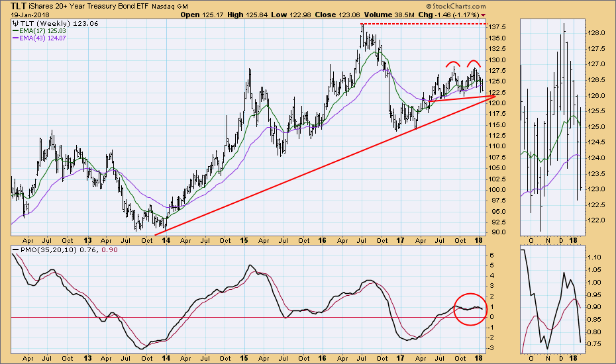Click the 100.0 price axis label

[x=497, y=190]
